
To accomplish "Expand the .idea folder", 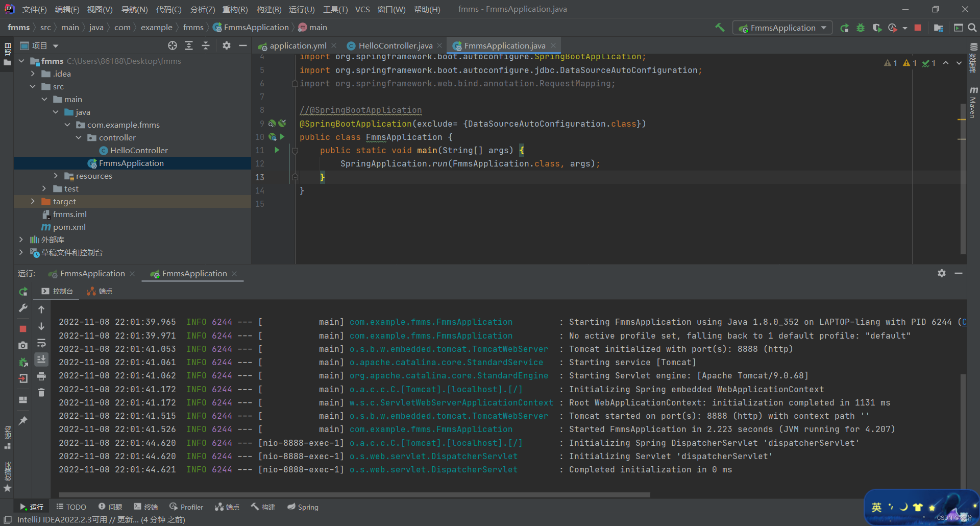I will tap(33, 74).
